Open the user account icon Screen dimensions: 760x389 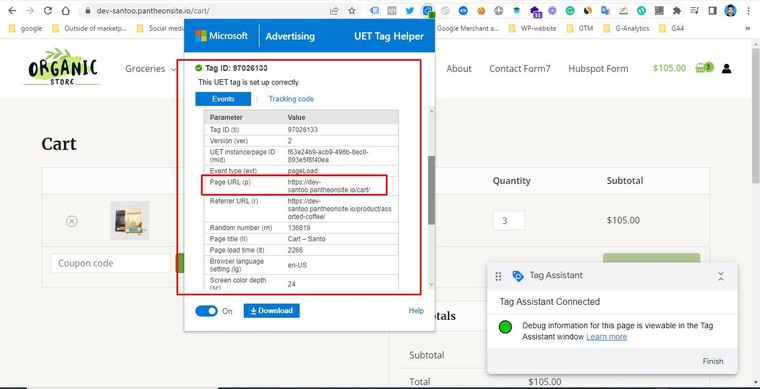726,68
